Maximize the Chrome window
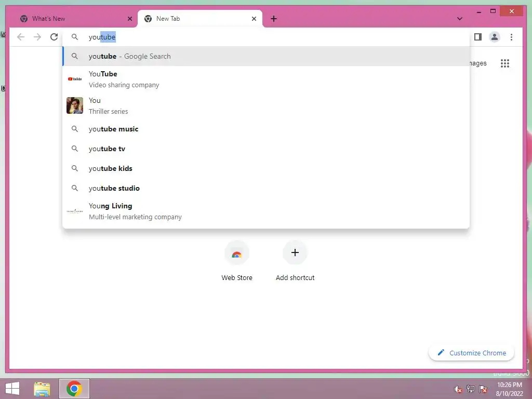Screen dimensions: 532x399 (493, 11)
